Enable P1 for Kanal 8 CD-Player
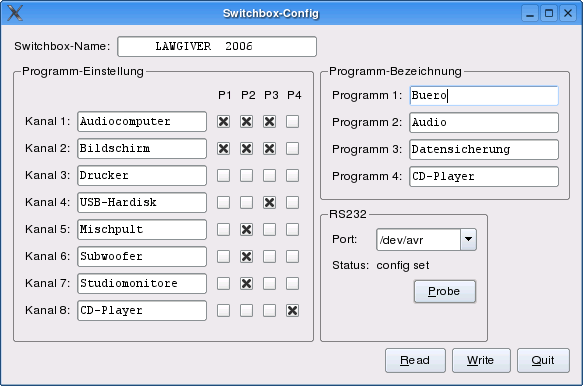 (223, 311)
